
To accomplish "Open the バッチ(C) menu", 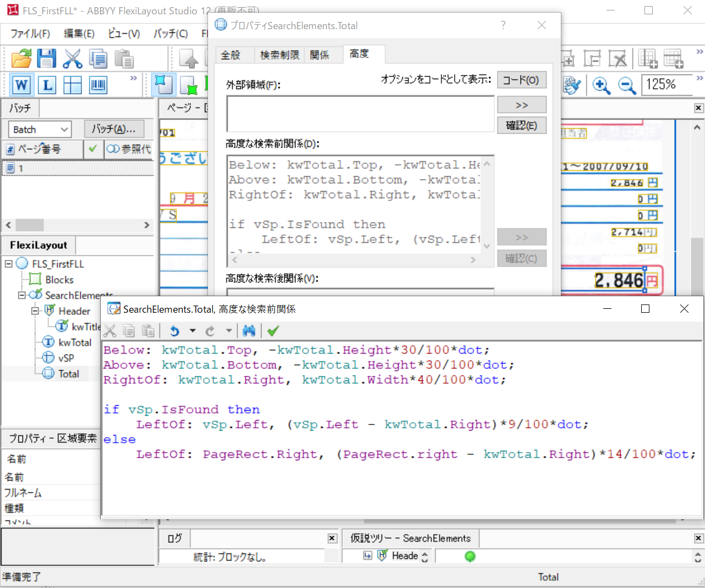I will tap(171, 34).
